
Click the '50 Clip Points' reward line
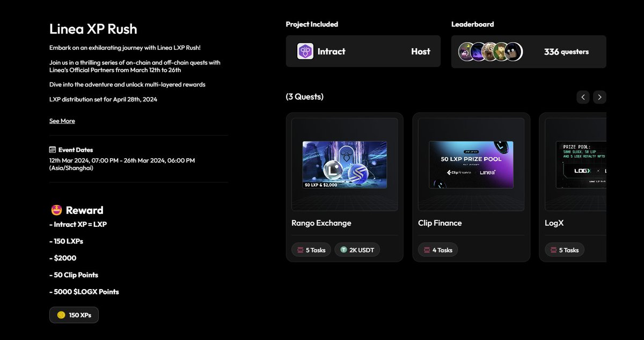[74, 275]
